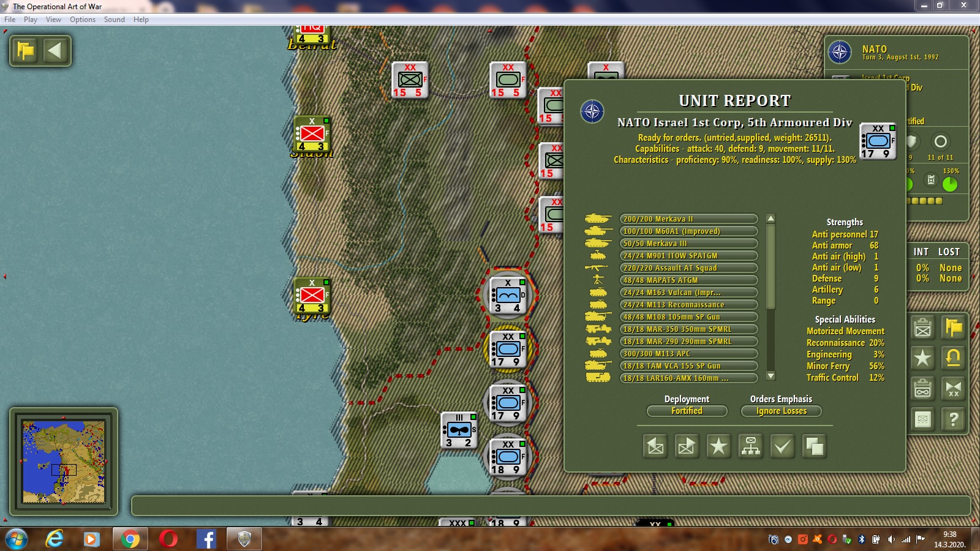Select the 3-4 airborne brigade counter
The height and width of the screenshot is (551, 980).
508,296
